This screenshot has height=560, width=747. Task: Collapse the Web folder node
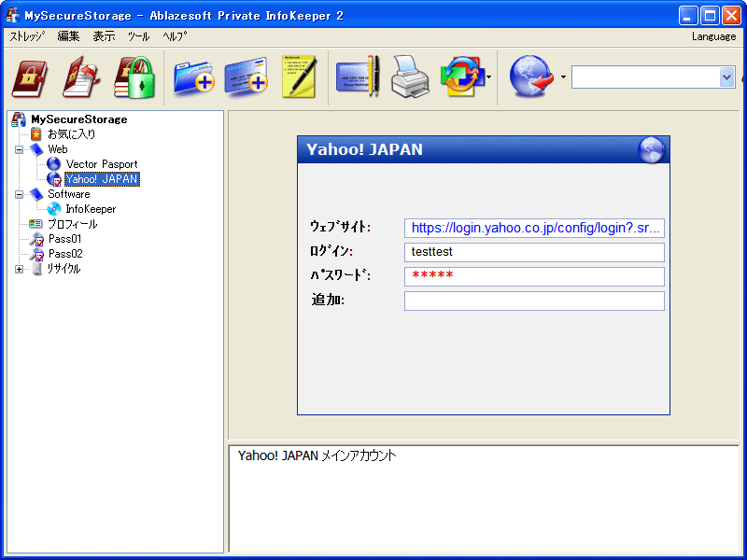coord(19,149)
